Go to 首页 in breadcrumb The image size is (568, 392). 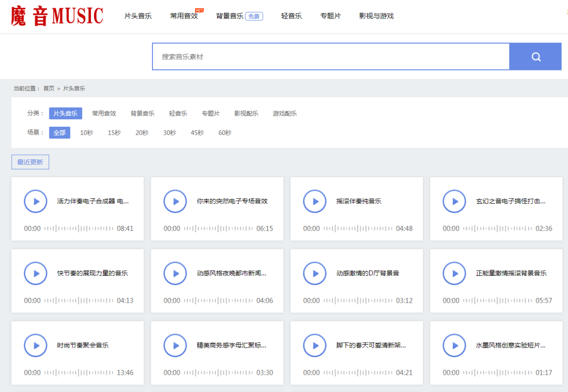pyautogui.click(x=49, y=88)
